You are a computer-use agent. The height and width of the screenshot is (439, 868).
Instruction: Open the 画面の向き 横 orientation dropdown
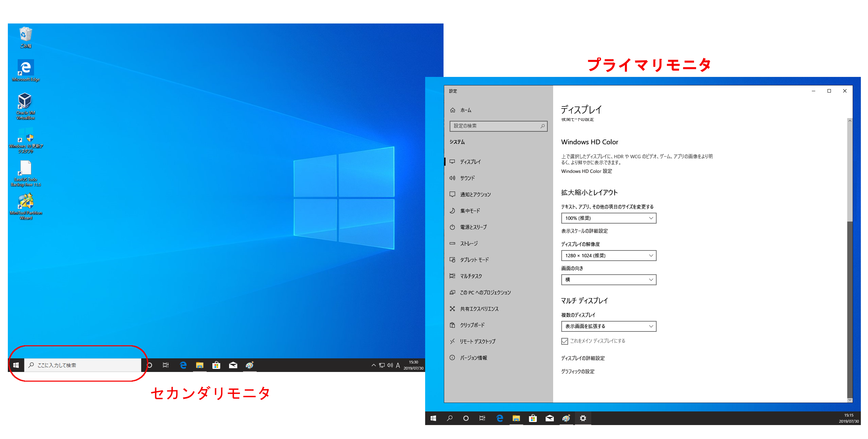pos(608,280)
